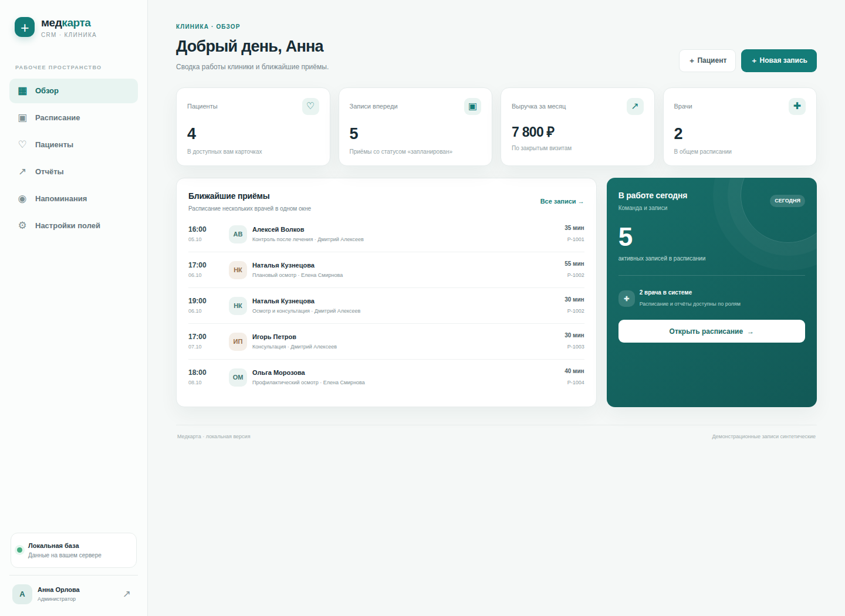The width and height of the screenshot is (845, 616).
Task: Click the ОМ avatar of Ольга Морозова
Action: pos(238,377)
